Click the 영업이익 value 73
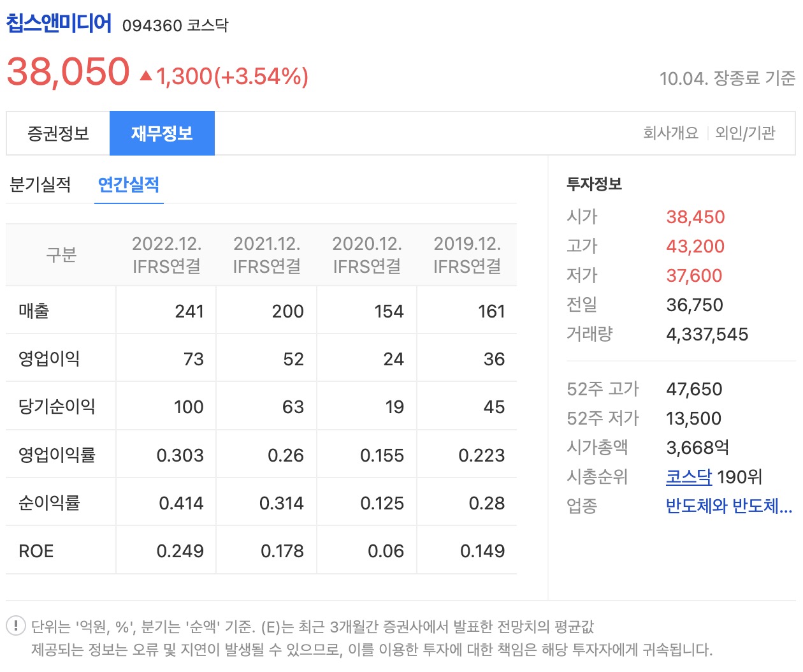The height and width of the screenshot is (672, 803). click(x=194, y=359)
